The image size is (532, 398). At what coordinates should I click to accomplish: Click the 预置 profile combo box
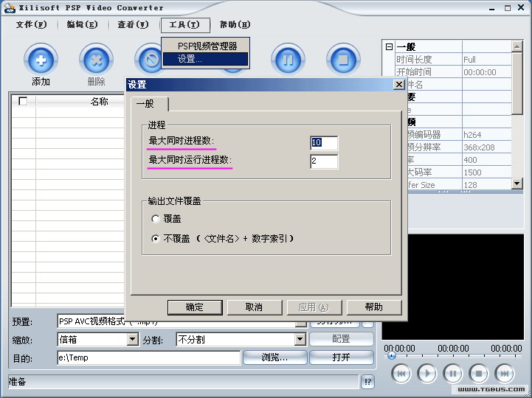[x=182, y=321]
